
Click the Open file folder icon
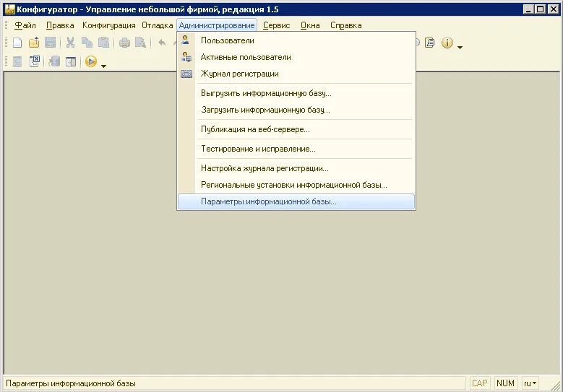pos(34,43)
